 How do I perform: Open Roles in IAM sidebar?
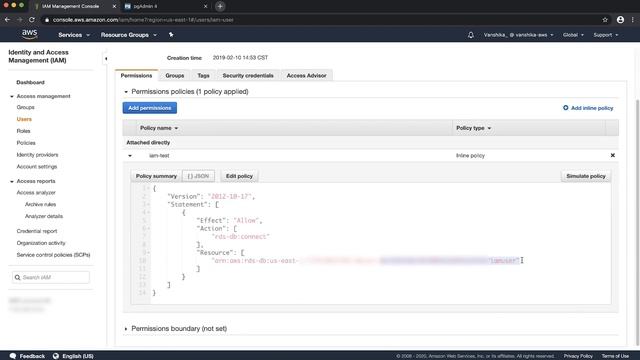pyautogui.click(x=23, y=131)
